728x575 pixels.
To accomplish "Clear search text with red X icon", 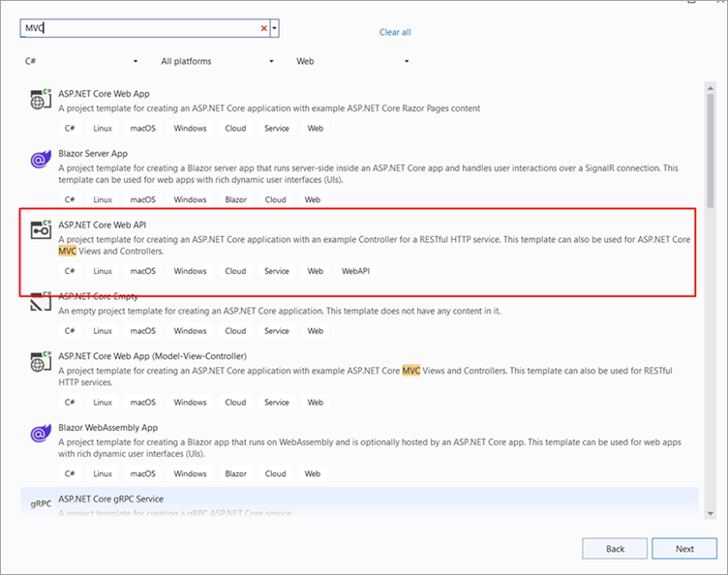I will 263,29.
